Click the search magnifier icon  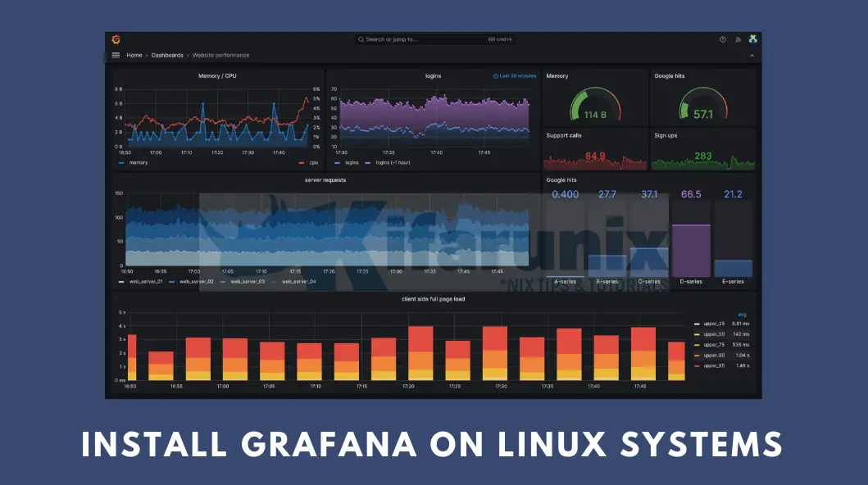[361, 39]
